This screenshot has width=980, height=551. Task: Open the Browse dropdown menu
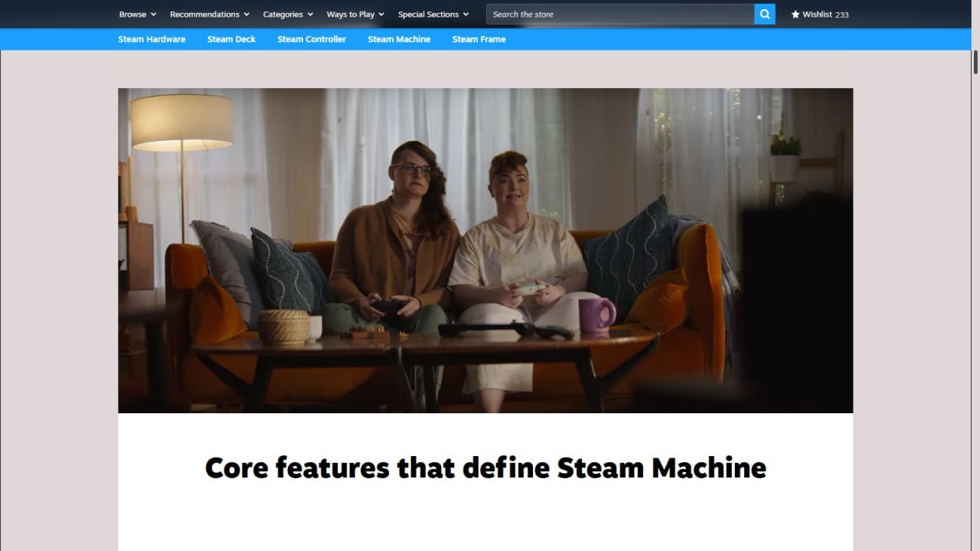(138, 14)
